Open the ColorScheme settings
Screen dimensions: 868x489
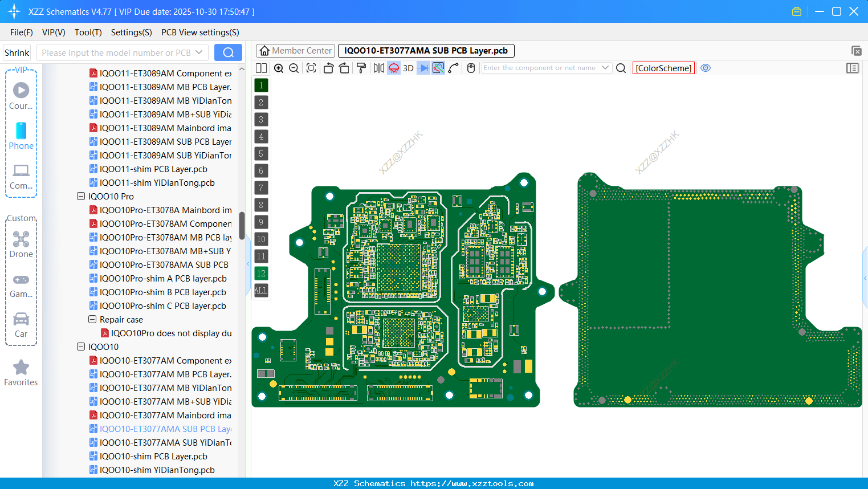(x=663, y=68)
